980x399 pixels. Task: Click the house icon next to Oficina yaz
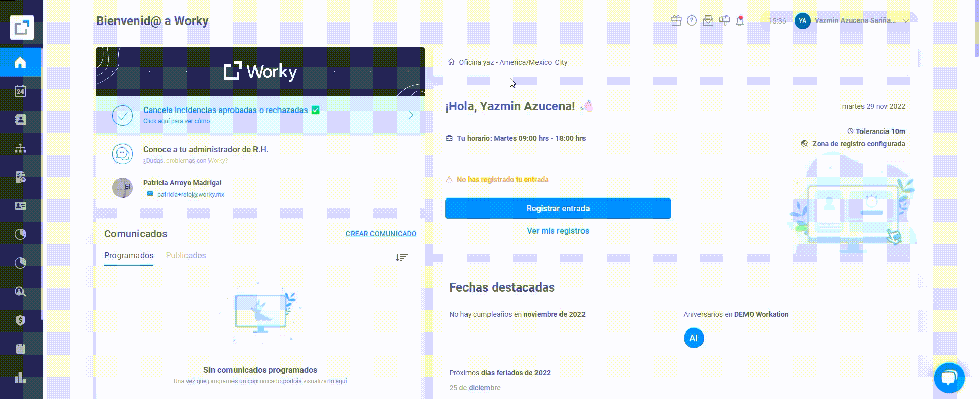451,62
